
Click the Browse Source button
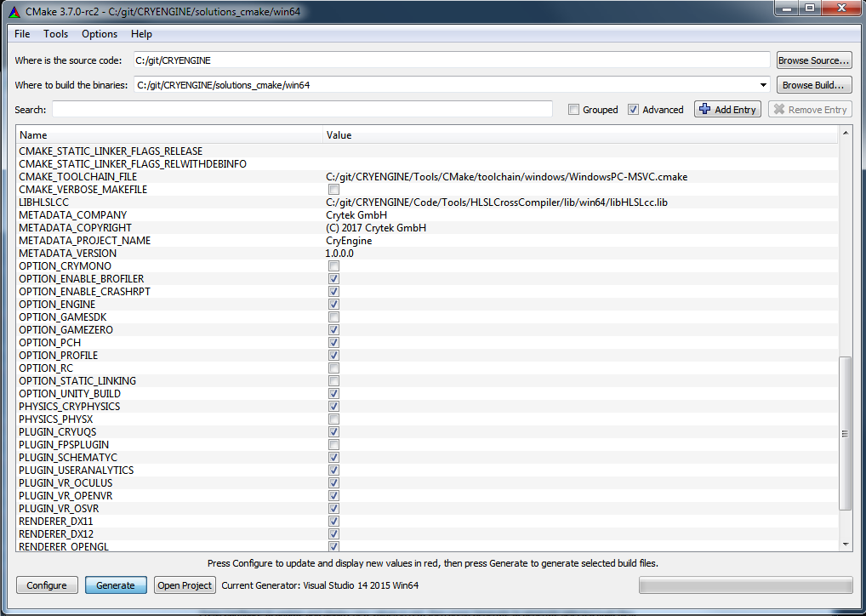814,60
